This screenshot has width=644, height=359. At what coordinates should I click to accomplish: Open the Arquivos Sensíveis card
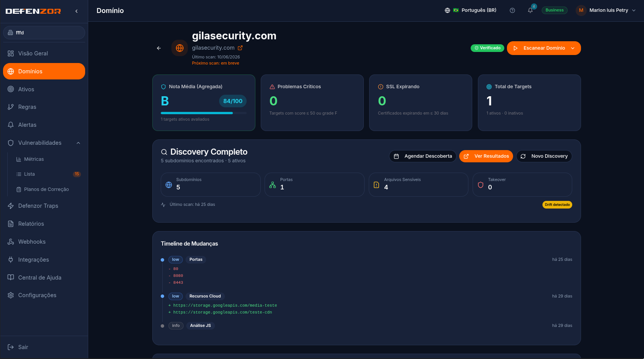pyautogui.click(x=418, y=184)
